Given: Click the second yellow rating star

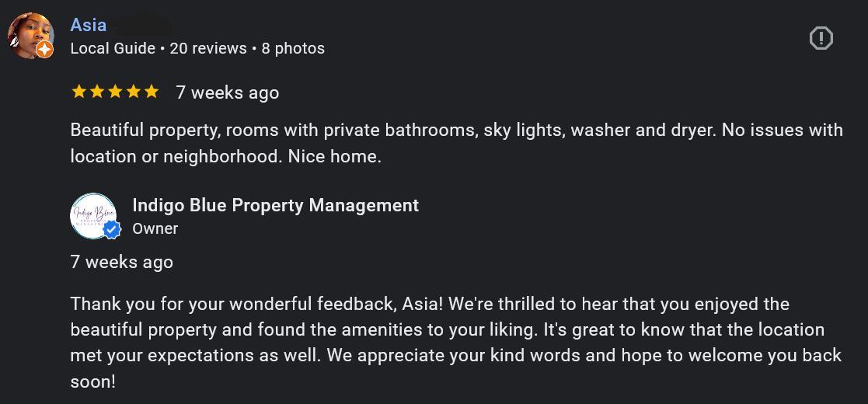Looking at the screenshot, I should [96, 92].
